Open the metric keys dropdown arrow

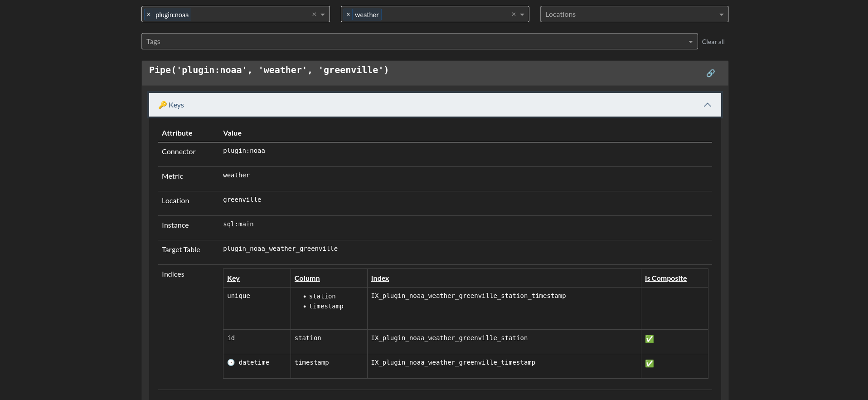point(522,15)
